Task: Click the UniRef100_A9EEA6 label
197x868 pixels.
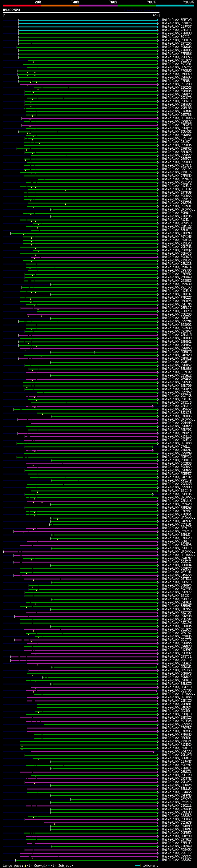Action: coord(177,494)
